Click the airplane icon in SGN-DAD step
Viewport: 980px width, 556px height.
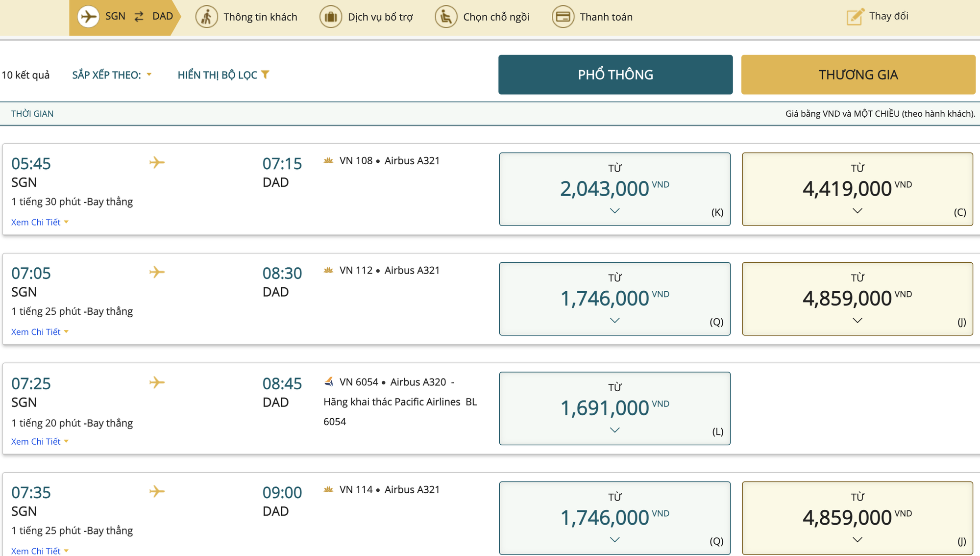click(x=88, y=16)
